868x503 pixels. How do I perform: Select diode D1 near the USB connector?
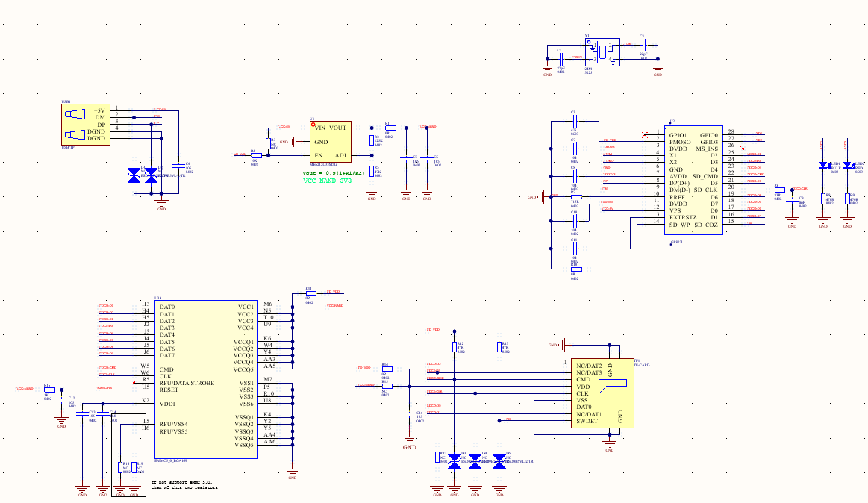[x=134, y=176]
